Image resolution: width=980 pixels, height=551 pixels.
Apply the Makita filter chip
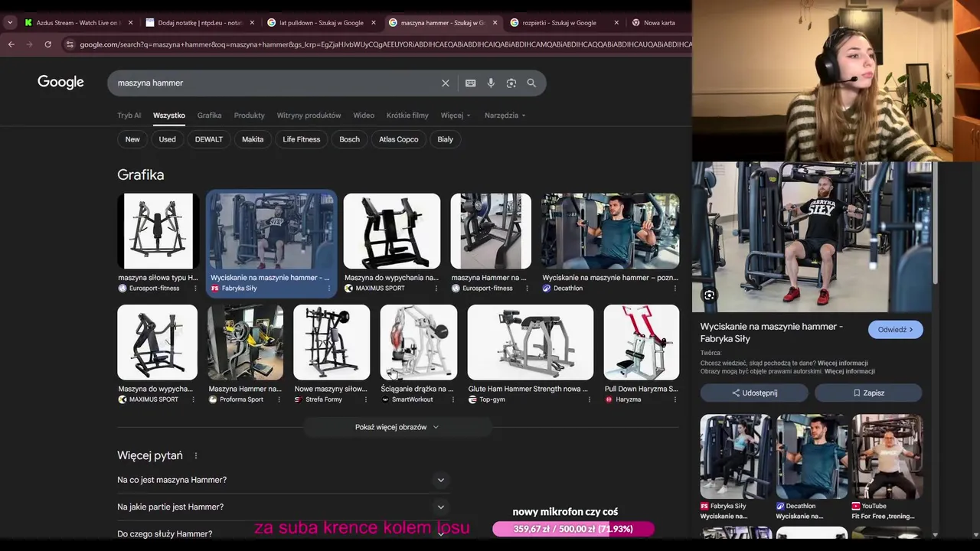(x=253, y=139)
